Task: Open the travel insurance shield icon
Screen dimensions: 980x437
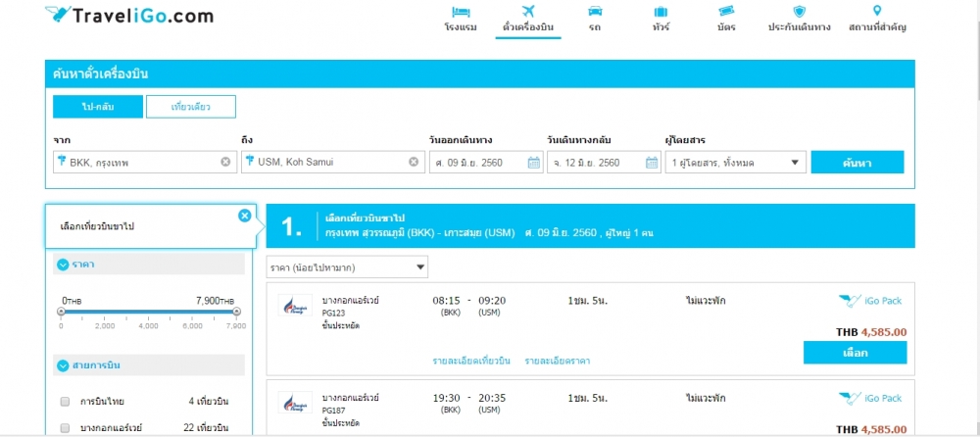Action: (799, 12)
